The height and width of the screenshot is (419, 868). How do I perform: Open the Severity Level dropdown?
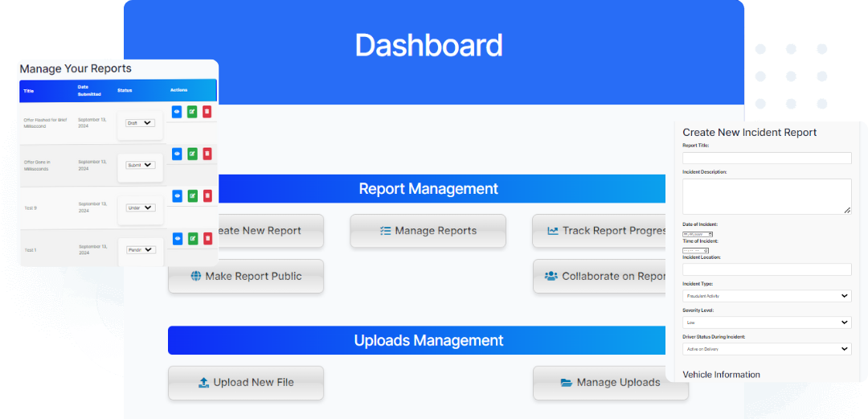pos(766,322)
